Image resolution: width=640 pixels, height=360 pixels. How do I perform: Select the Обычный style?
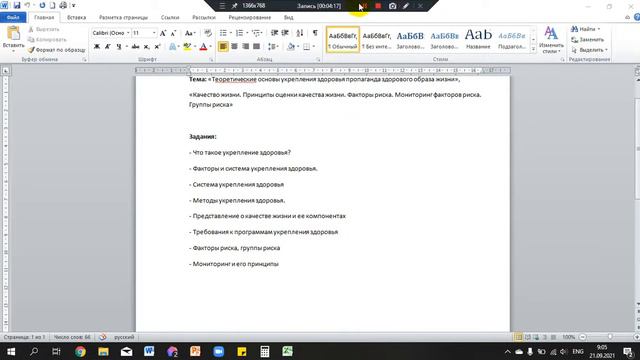343,40
